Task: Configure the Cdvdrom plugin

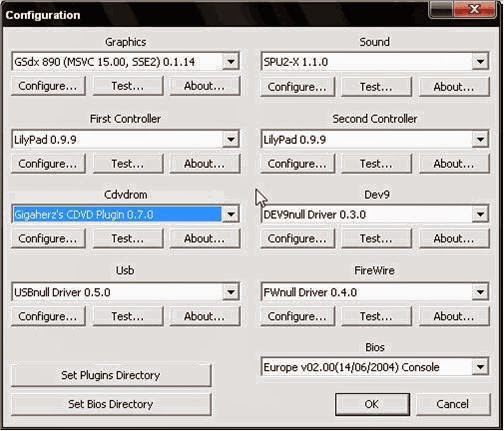Action: pos(48,238)
